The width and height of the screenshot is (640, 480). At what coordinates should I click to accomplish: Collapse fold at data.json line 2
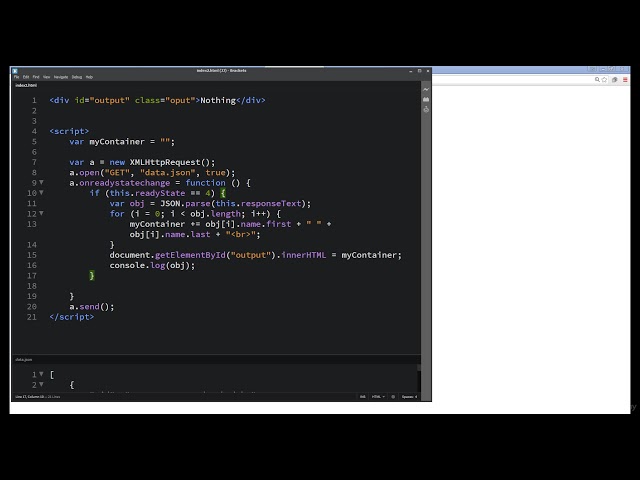pos(41,384)
